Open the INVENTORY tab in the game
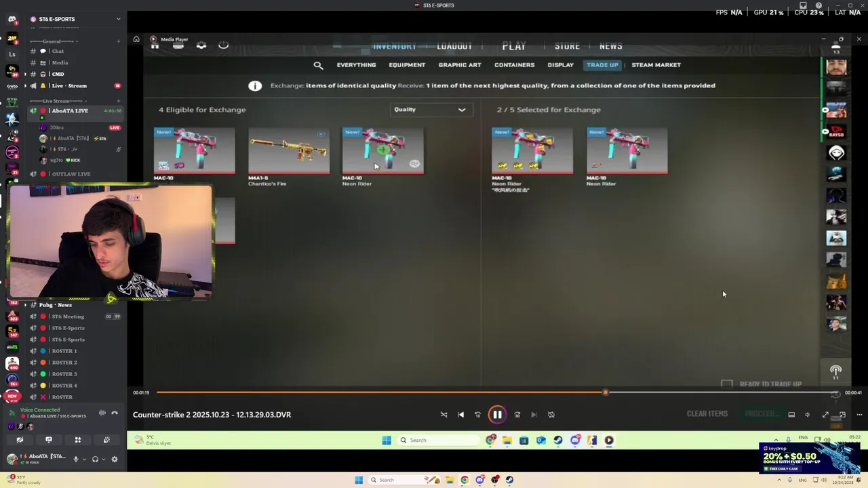868x488 pixels. click(395, 46)
